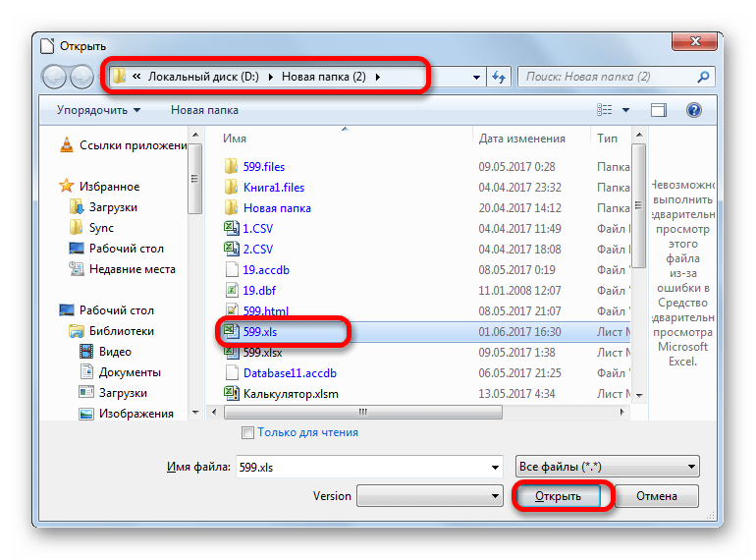
Task: Open the Все файлы (*.*) file type dropdown
Action: (608, 467)
